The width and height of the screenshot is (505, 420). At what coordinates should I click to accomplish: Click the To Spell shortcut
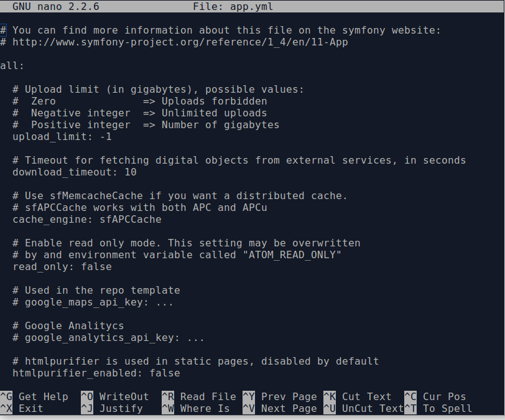(447, 408)
